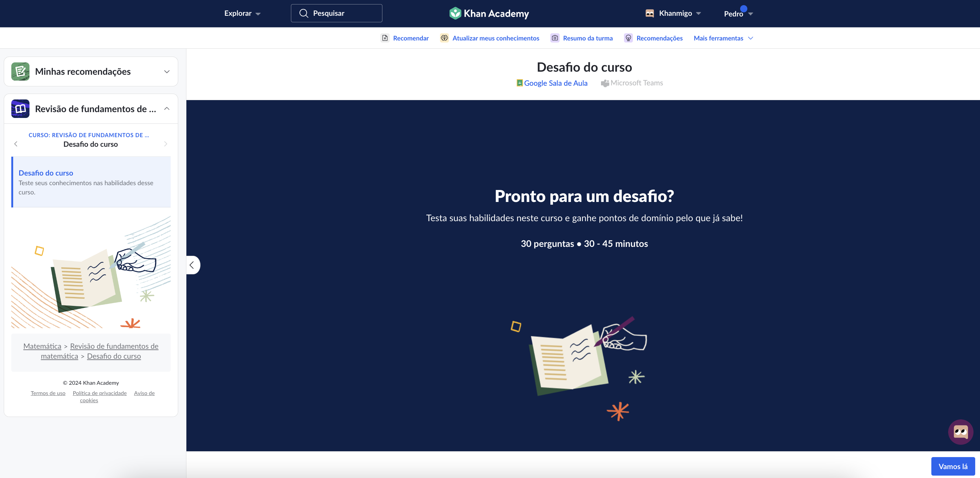Click the lightbulb icon for Recomendações

628,38
